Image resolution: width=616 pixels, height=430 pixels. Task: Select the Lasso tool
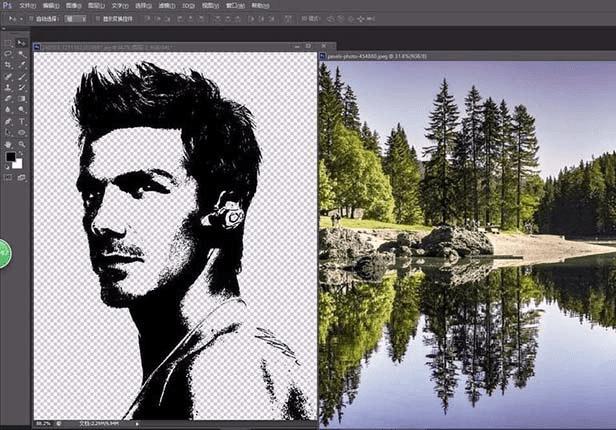pos(9,54)
